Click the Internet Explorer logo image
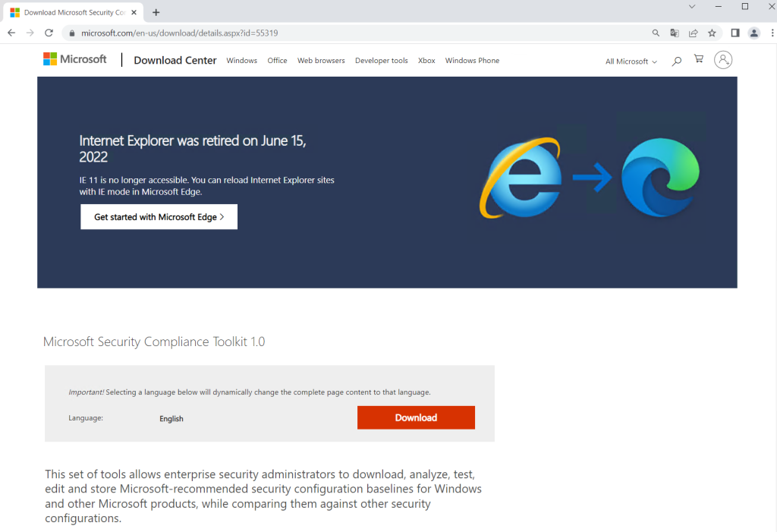 click(x=521, y=178)
